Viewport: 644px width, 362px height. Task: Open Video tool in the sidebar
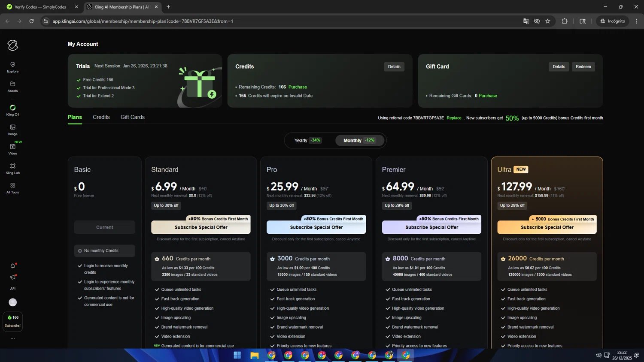12,149
